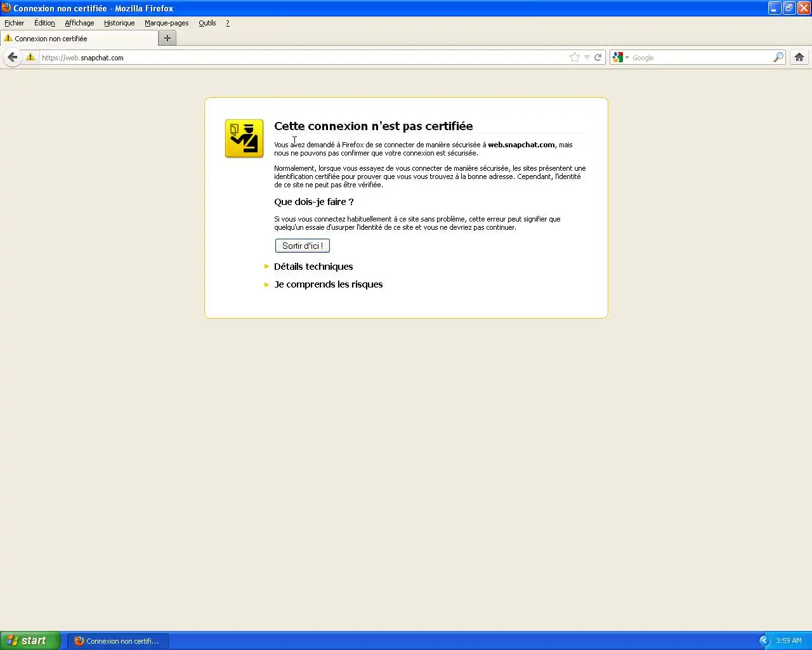This screenshot has height=650, width=812.
Task: Open URL history dropdown arrow
Action: (x=587, y=58)
